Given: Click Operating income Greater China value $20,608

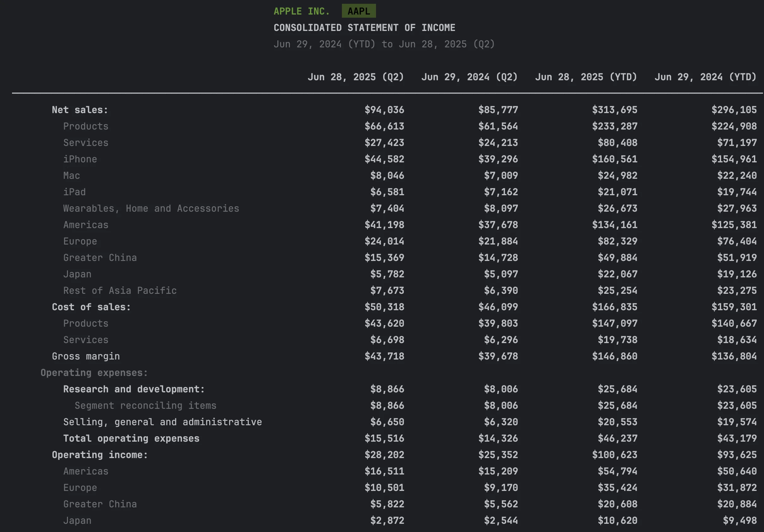Looking at the screenshot, I should [x=618, y=504].
